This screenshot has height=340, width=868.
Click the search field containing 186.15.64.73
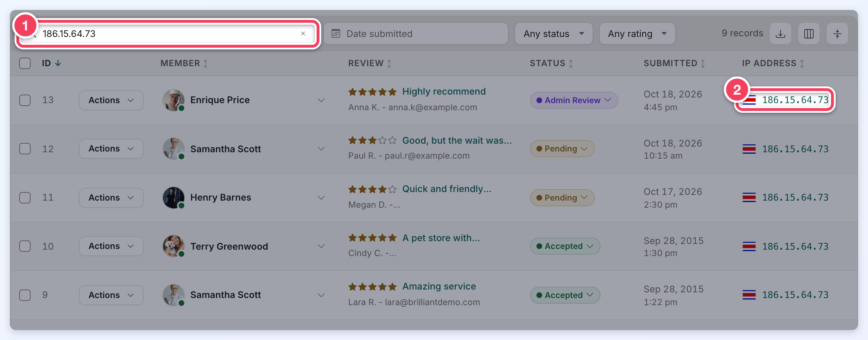[167, 34]
